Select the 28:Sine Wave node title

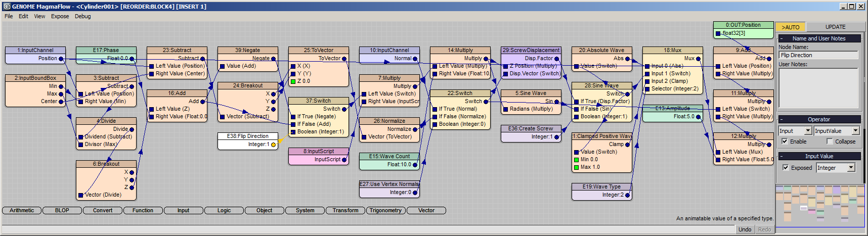(602, 85)
